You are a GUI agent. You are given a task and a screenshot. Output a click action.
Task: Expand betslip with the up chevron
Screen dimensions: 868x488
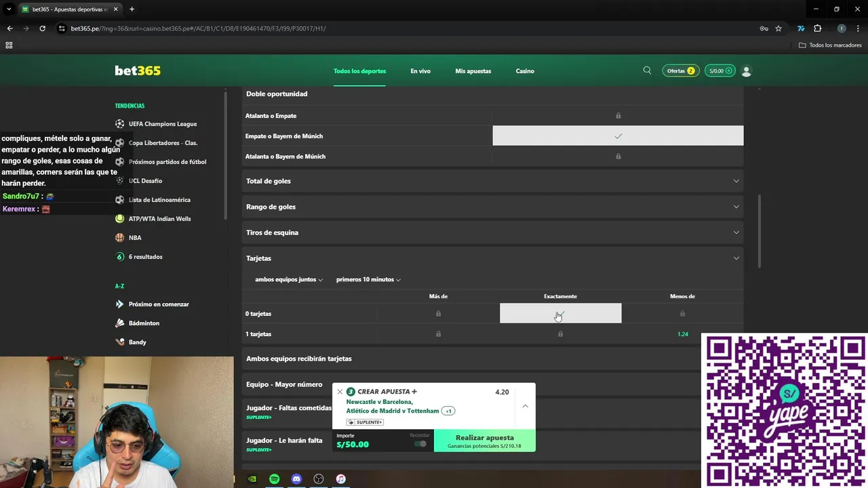(525, 406)
